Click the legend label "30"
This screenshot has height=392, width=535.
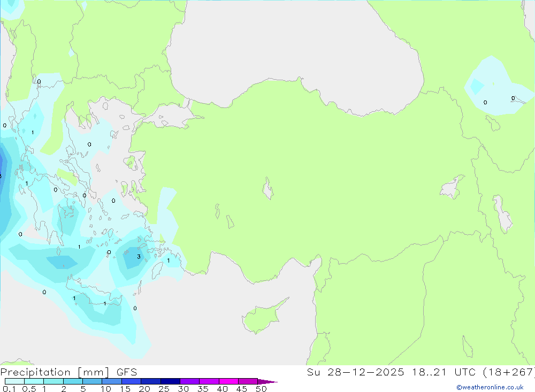coord(184,389)
